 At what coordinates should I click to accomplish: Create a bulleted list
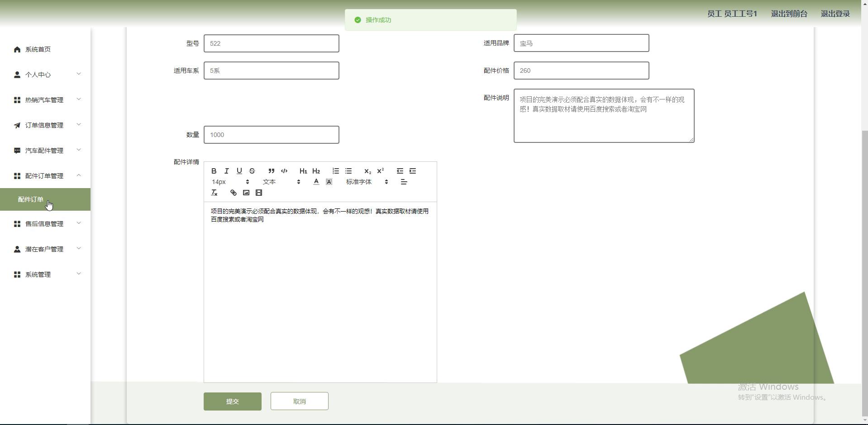click(348, 171)
